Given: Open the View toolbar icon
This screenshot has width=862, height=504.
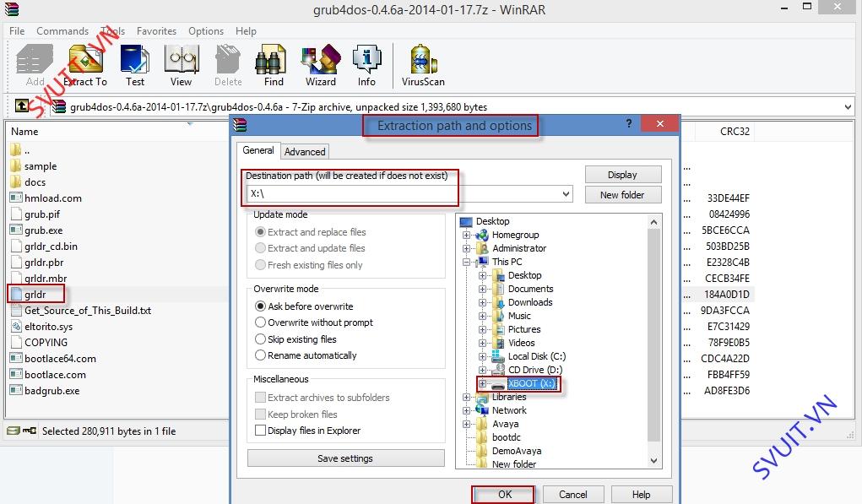Looking at the screenshot, I should tap(181, 59).
